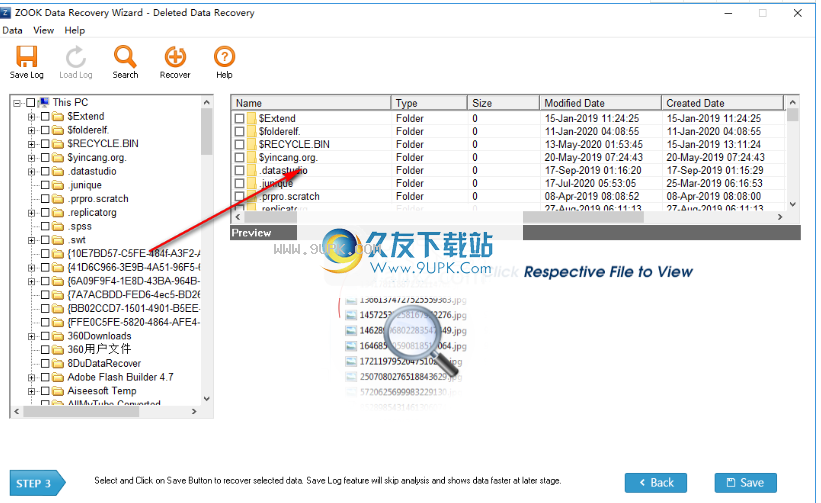
Task: Sort by the Name column header
Action: point(311,103)
